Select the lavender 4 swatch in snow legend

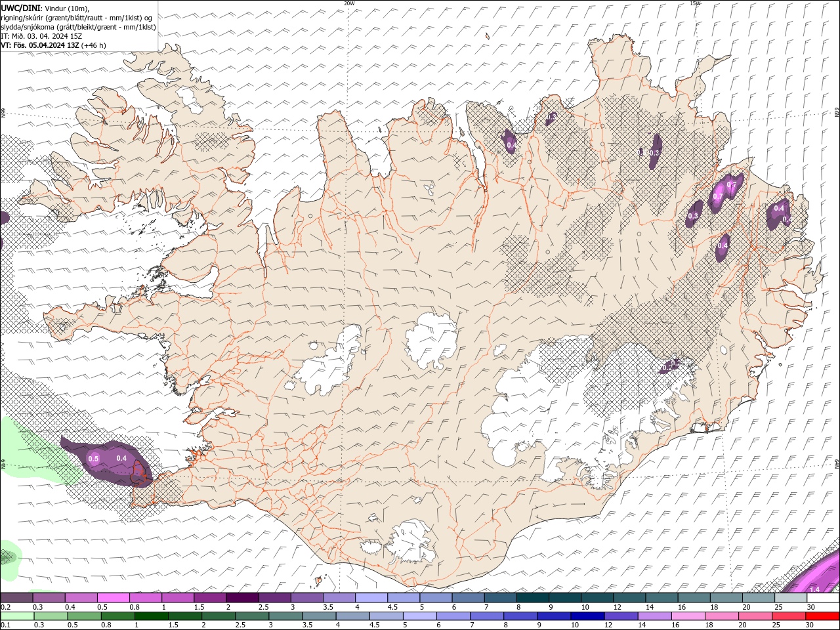pyautogui.click(x=371, y=598)
